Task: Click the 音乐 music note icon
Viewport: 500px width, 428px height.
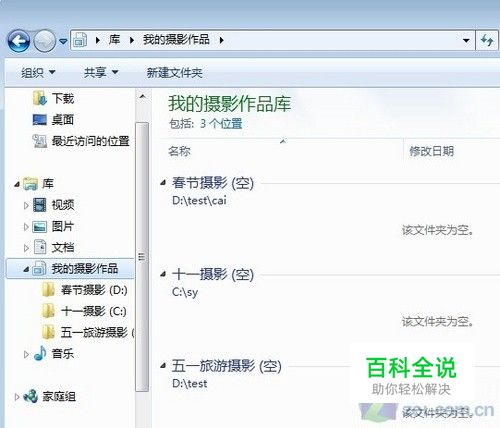Action: tap(40, 353)
